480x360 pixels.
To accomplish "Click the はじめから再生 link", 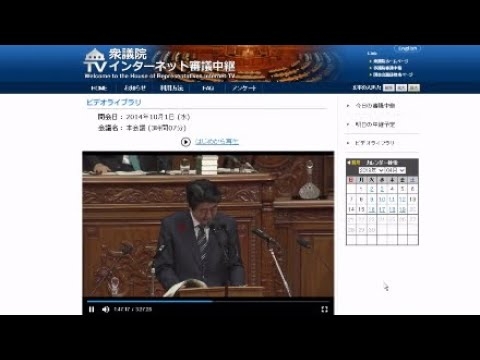I will 217,142.
